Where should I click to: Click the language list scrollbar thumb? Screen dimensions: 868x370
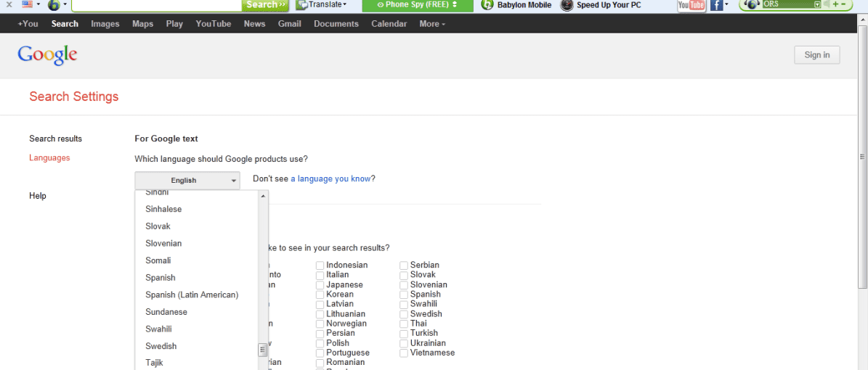pos(263,350)
